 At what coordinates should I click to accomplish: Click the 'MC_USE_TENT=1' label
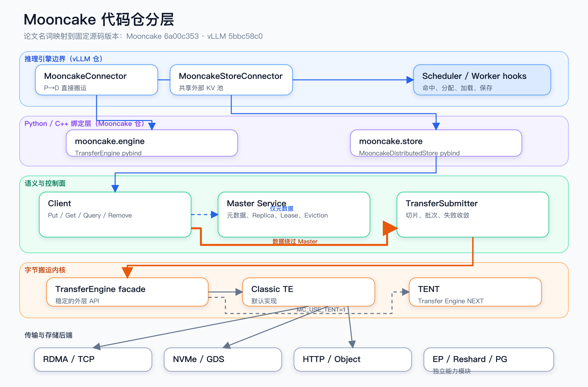(x=321, y=310)
